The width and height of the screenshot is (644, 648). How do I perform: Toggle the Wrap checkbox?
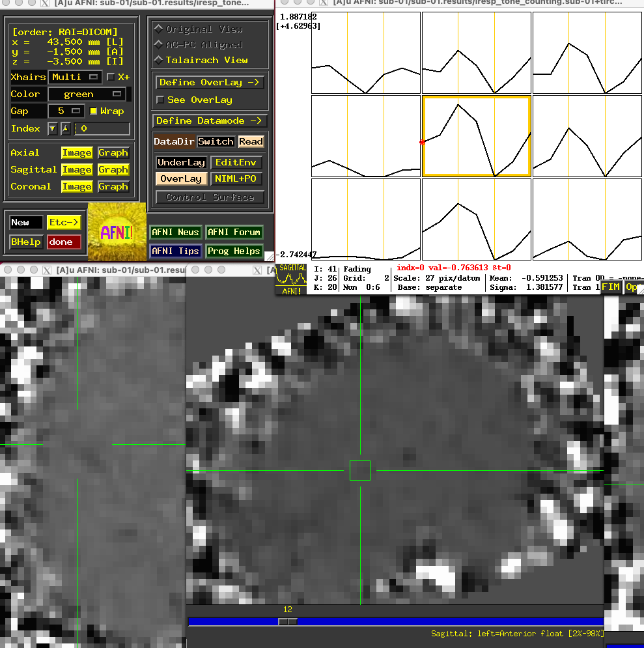[93, 111]
